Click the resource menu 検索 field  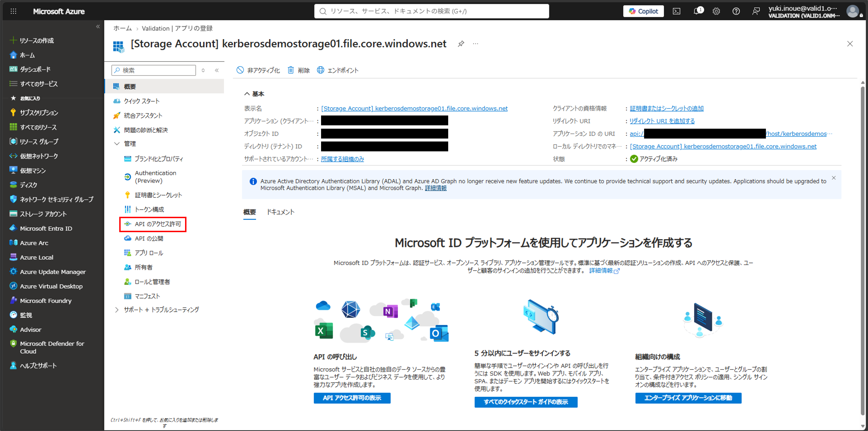point(154,70)
